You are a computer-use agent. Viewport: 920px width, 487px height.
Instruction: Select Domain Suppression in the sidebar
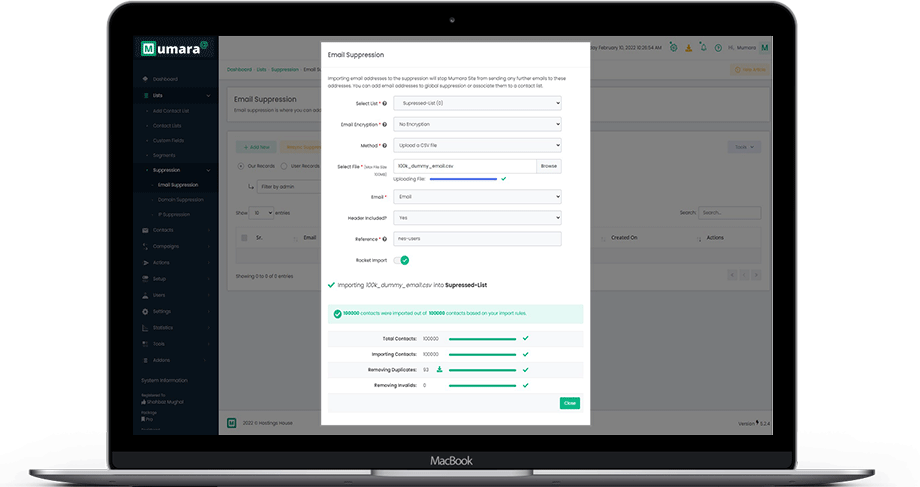pos(180,199)
